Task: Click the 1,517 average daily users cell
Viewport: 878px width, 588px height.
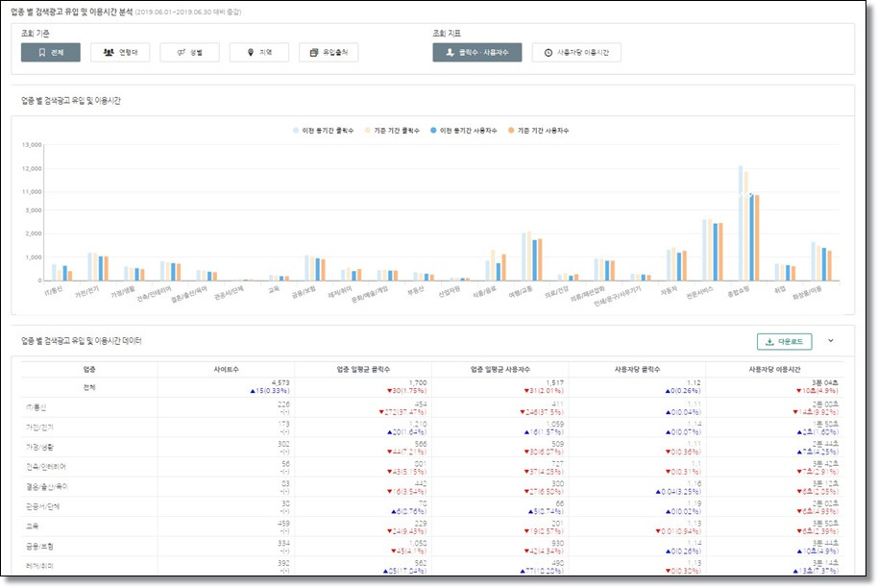Action: 555,383
